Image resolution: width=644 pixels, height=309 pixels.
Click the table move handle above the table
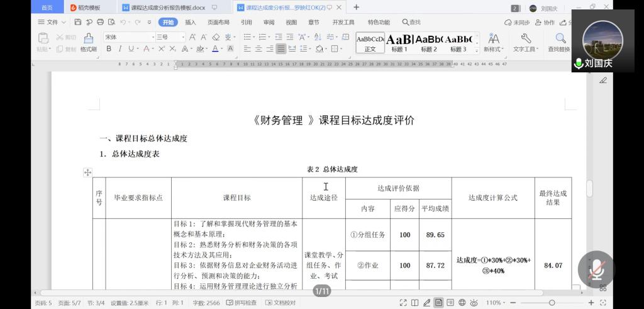(87, 172)
